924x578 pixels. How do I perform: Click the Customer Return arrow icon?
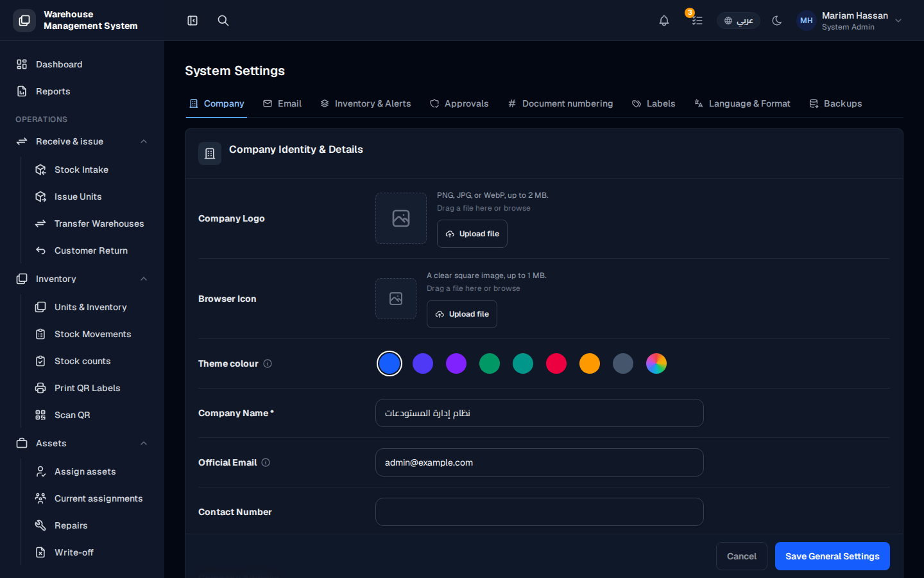click(x=40, y=250)
